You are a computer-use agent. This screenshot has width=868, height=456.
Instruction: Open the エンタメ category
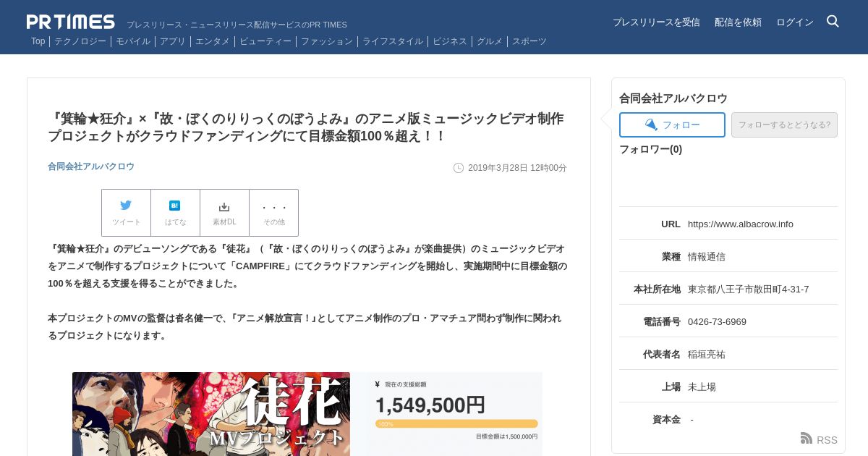click(x=213, y=41)
